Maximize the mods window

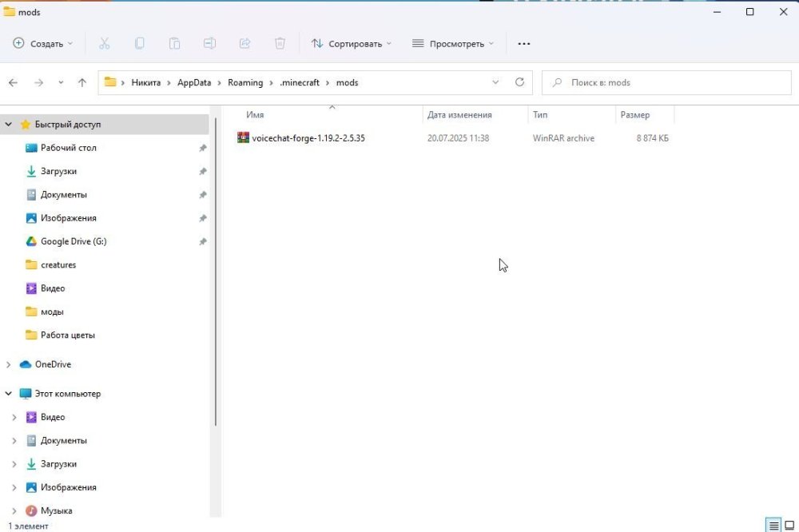pyautogui.click(x=750, y=12)
